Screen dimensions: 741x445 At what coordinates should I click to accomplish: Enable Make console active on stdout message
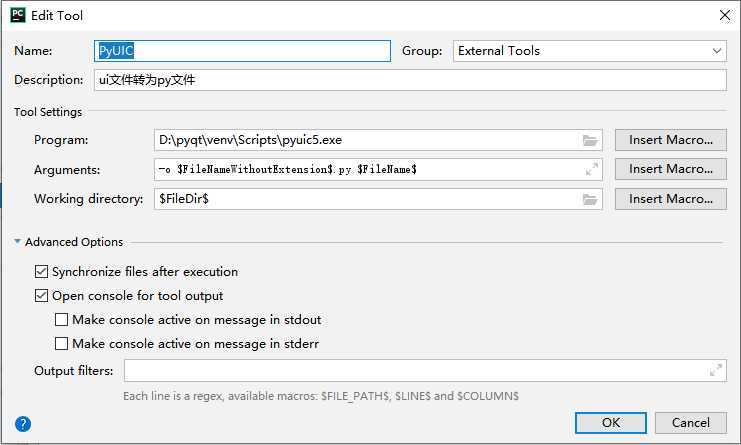pyautogui.click(x=61, y=320)
